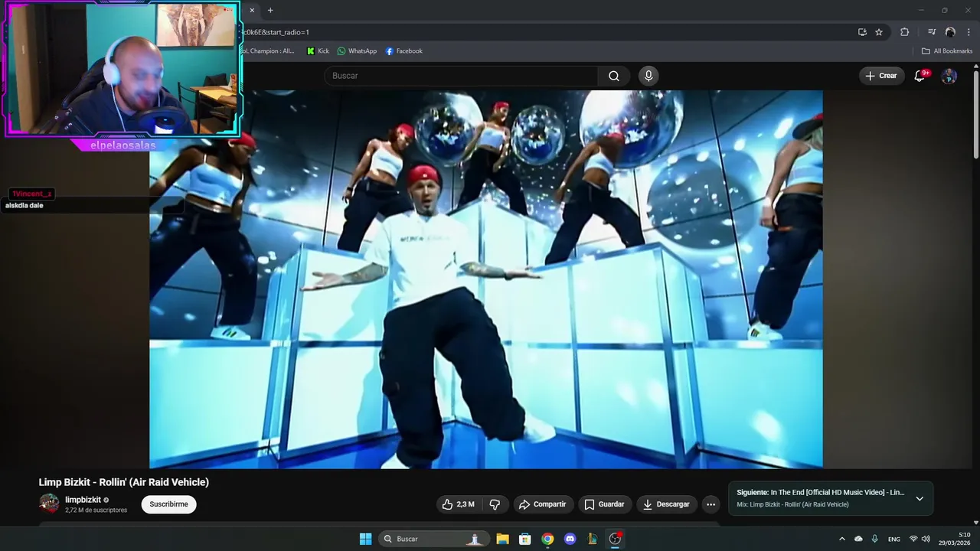Click the 2,72 M de suscriptores text

[x=96, y=510]
